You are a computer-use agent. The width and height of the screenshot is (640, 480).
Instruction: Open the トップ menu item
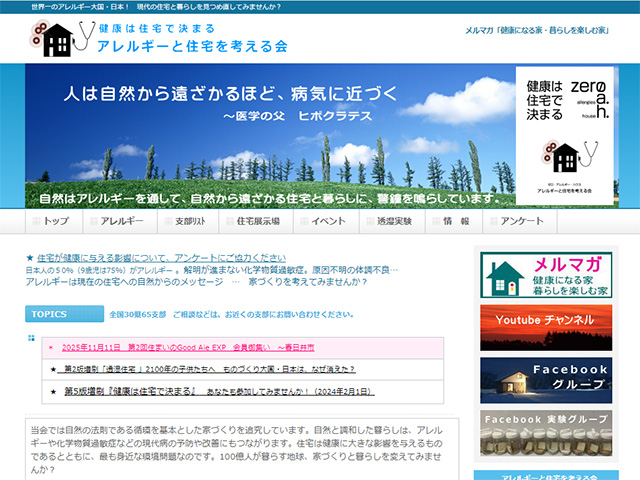tap(50, 221)
